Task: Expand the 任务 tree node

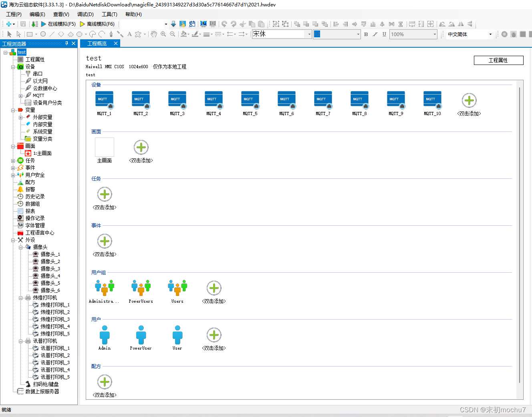Action: click(13, 161)
